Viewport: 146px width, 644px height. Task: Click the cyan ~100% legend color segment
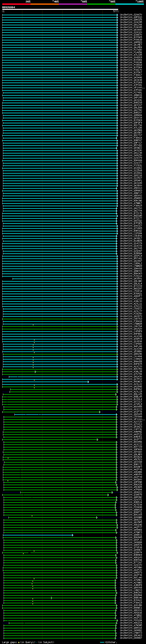[x=130, y=4]
